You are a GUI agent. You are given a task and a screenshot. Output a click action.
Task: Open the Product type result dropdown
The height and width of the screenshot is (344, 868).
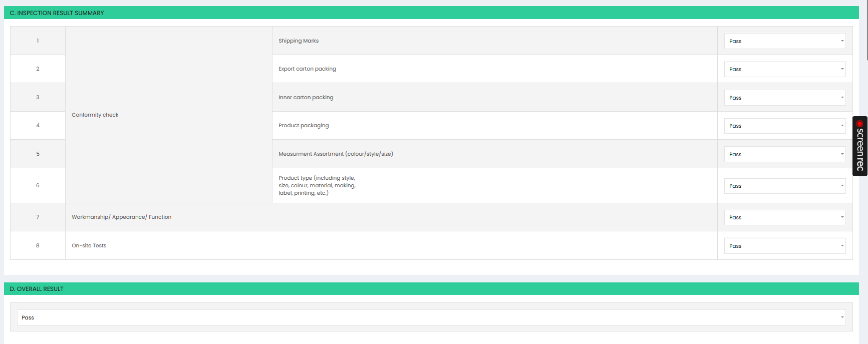tap(785, 186)
